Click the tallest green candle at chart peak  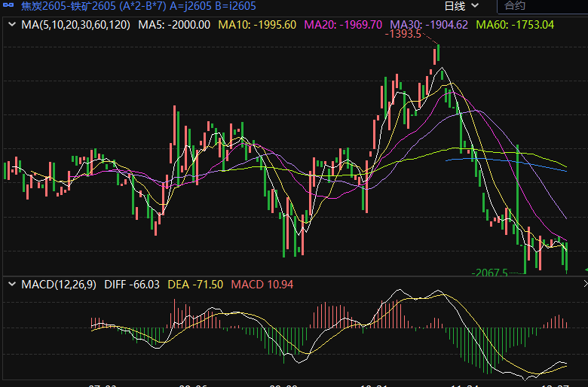pos(438,55)
